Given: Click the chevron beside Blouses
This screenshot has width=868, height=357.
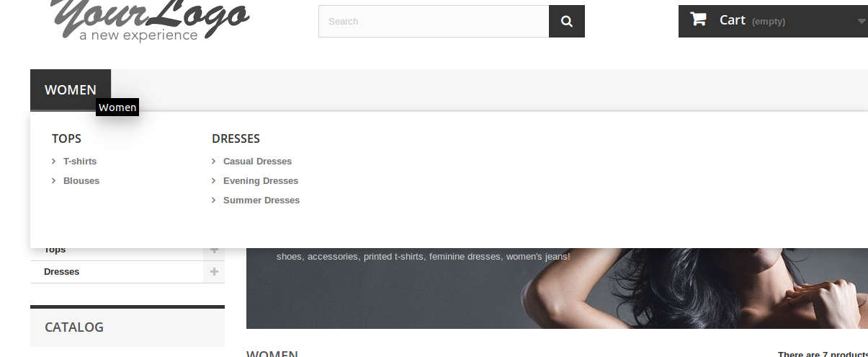Looking at the screenshot, I should (x=54, y=181).
